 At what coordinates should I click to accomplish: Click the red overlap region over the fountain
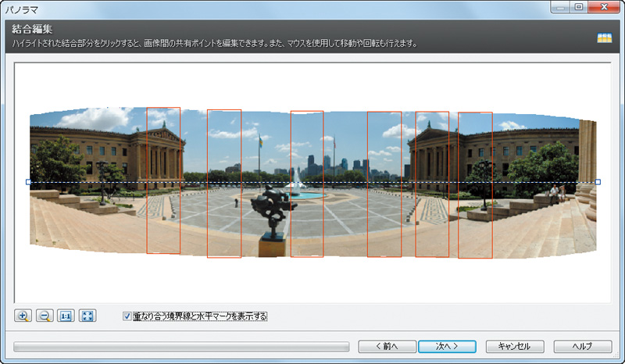(307, 184)
